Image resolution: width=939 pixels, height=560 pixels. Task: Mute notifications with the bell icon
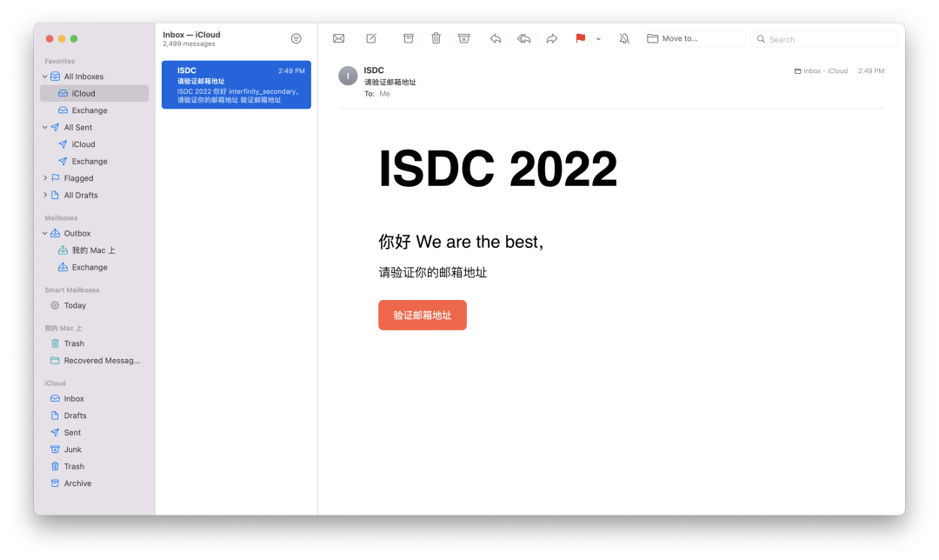[624, 38]
